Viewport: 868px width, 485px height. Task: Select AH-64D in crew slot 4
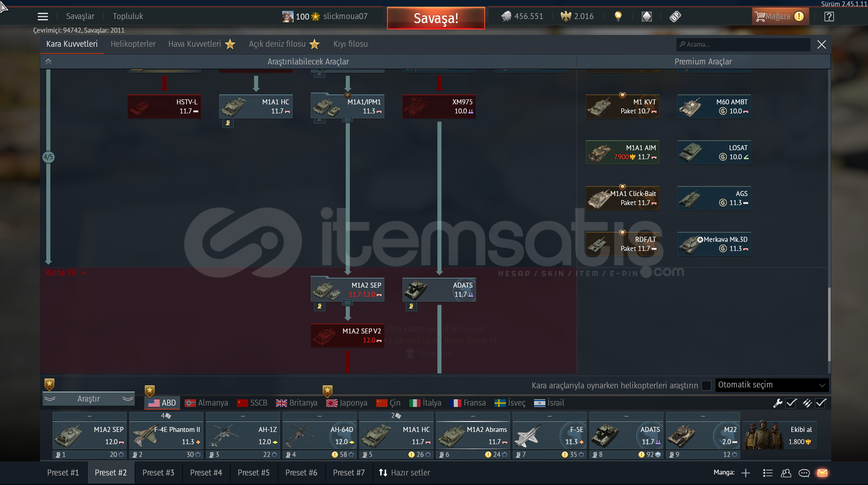click(319, 435)
